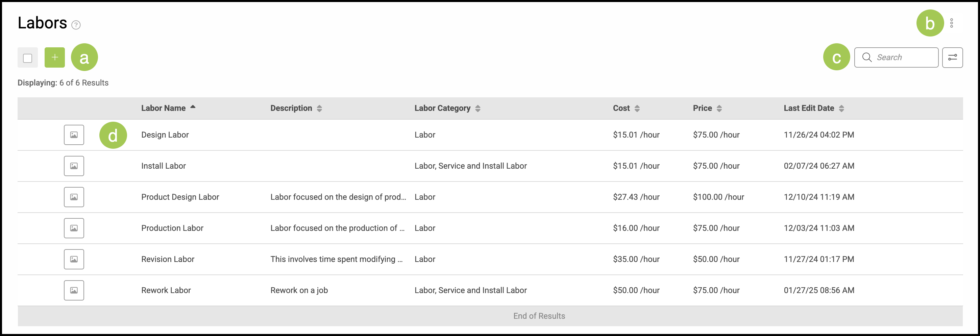Click the image placeholder for Rework Labor
This screenshot has width=980, height=336.
[74, 290]
